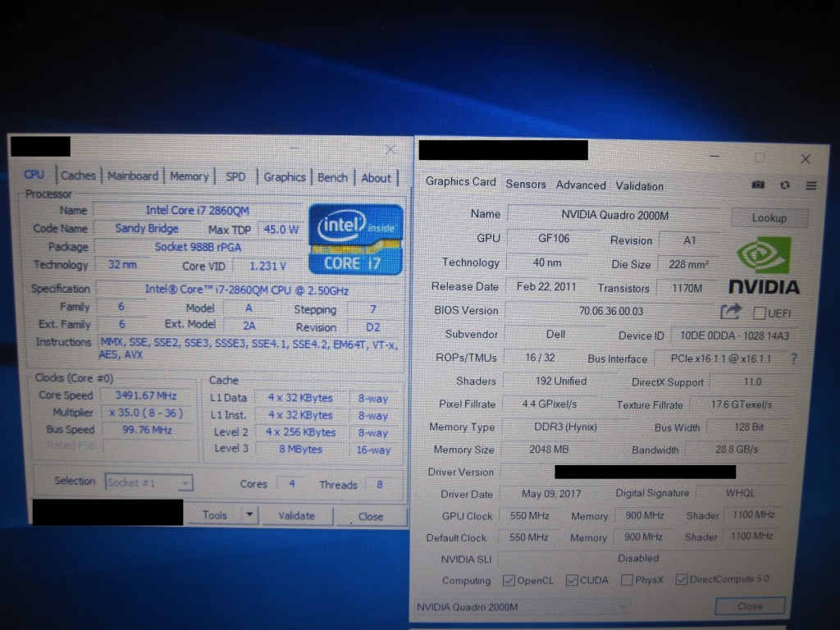This screenshot has width=840, height=630.
Task: Click the Validate button in CPU-Z
Action: (296, 515)
